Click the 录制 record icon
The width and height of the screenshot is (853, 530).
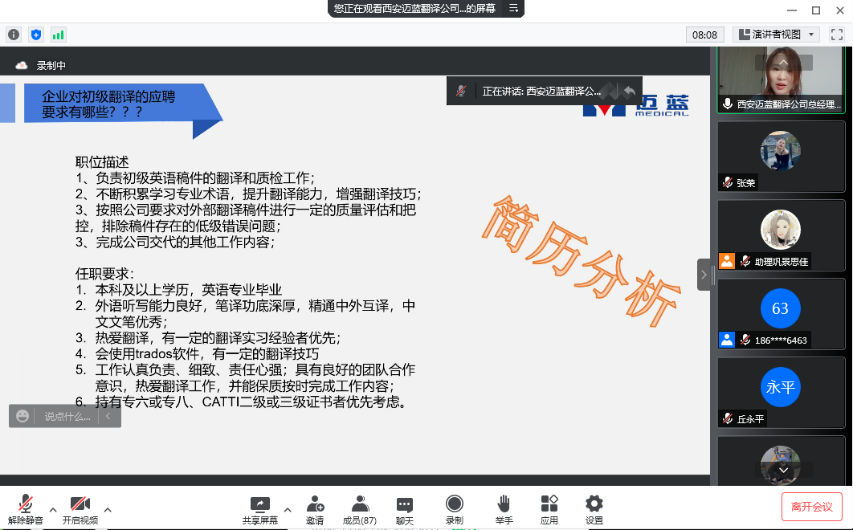coord(454,505)
